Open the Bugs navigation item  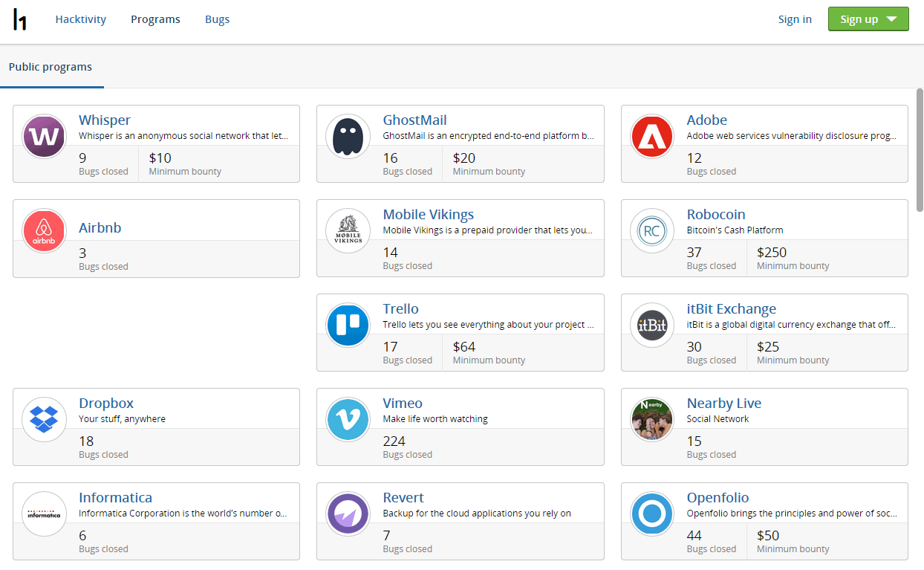pos(217,20)
